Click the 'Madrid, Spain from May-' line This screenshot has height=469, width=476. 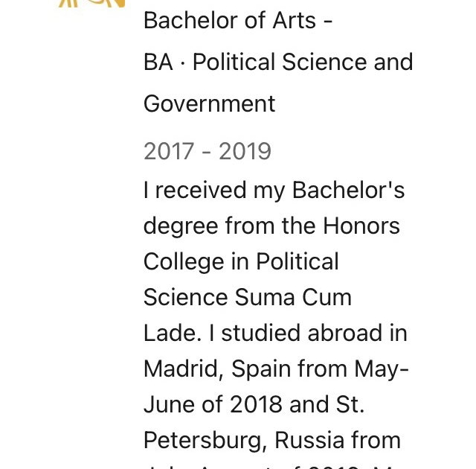pyautogui.click(x=276, y=370)
